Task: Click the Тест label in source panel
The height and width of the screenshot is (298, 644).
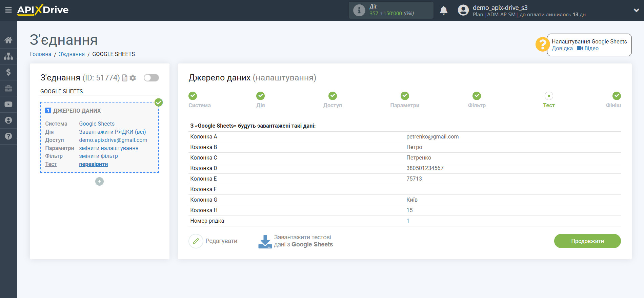Action: coord(51,164)
